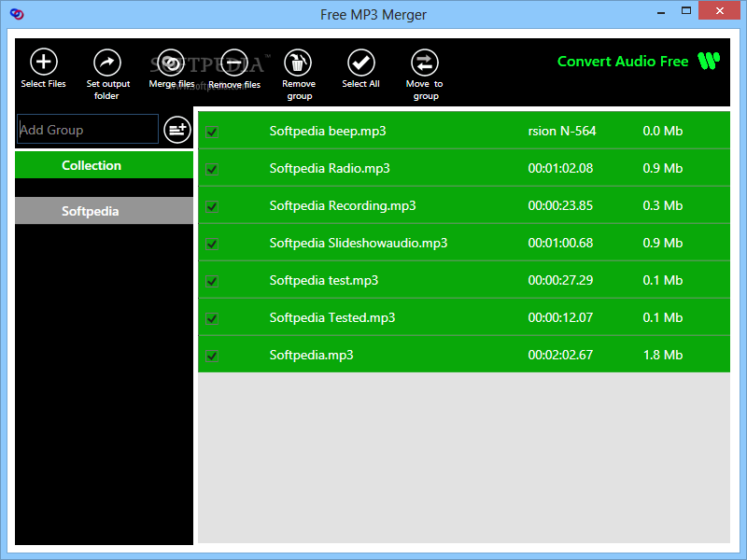Viewport: 747px width, 560px height.
Task: Close the Free MP3 Merger window
Action: [719, 10]
